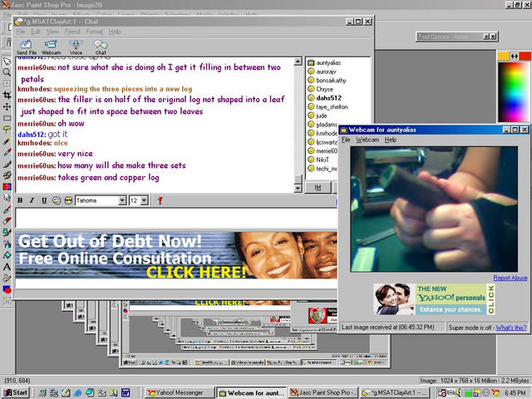
Task: Open chat window File menu
Action: pos(21,32)
